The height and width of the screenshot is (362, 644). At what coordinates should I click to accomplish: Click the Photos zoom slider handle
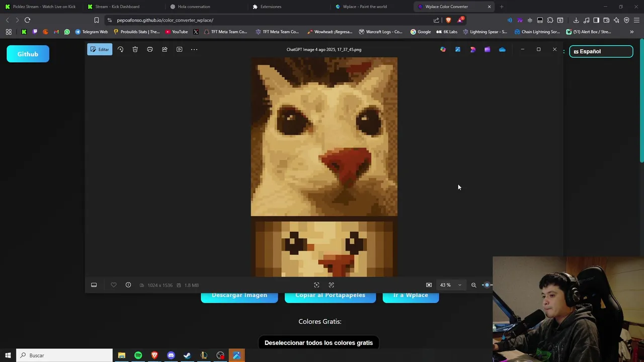pyautogui.click(x=487, y=285)
